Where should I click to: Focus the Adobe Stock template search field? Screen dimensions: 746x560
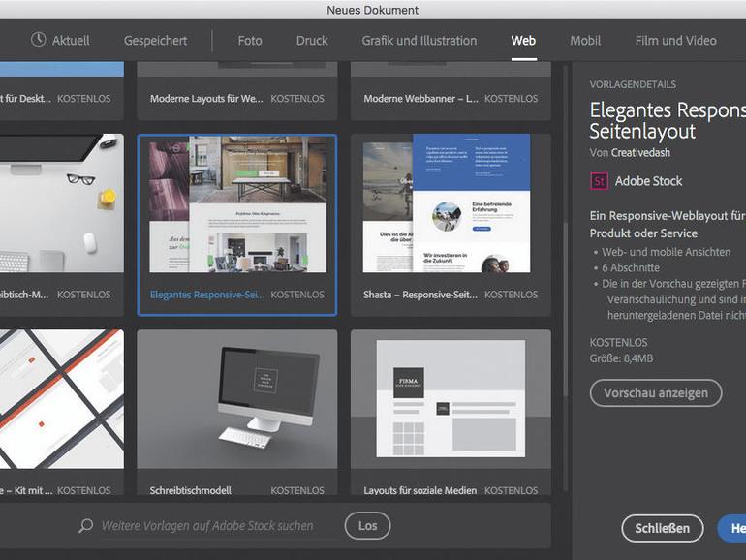[x=207, y=526]
